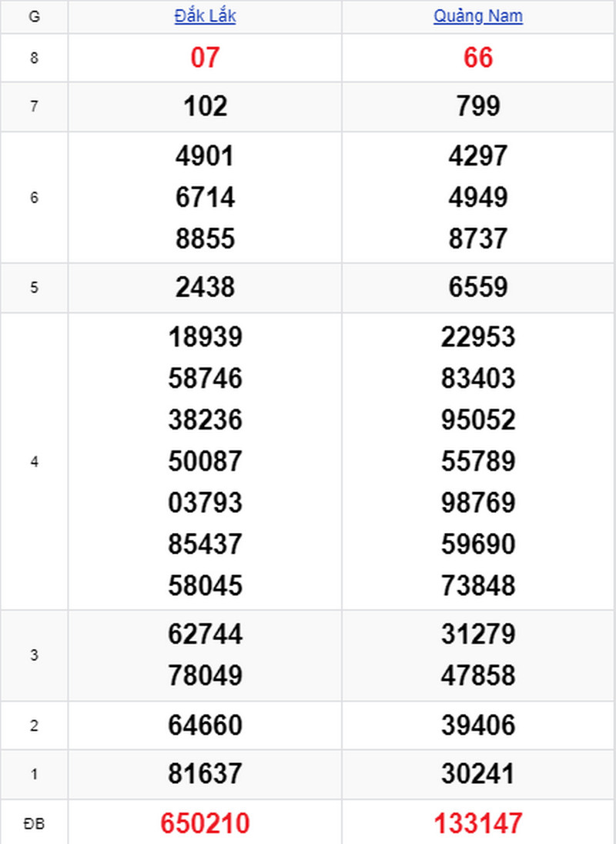Image resolution: width=616 pixels, height=844 pixels.
Task: Click the prize 7 number 799
Action: point(477,106)
